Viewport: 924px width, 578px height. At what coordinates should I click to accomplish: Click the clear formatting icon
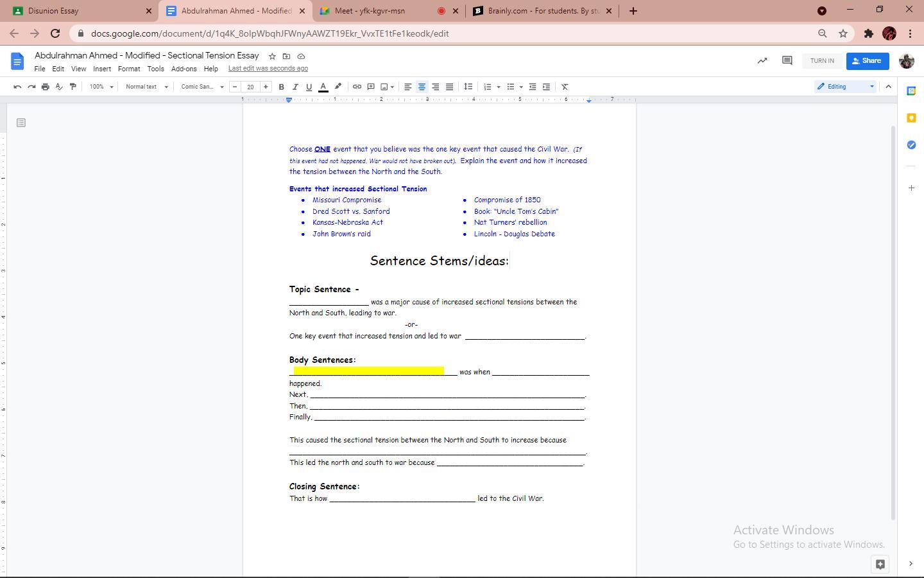pos(565,87)
